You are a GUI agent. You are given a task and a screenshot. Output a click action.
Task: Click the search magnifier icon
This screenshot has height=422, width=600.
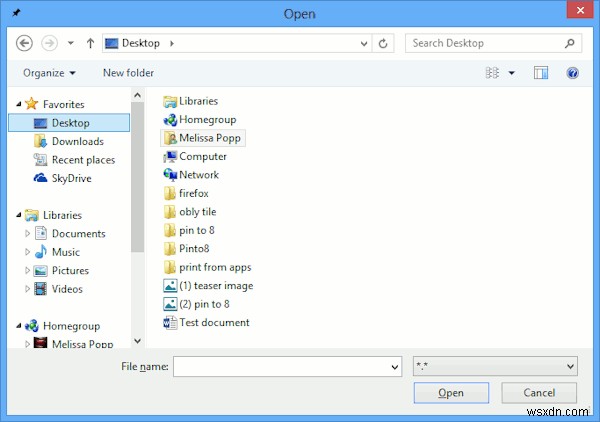tap(570, 43)
